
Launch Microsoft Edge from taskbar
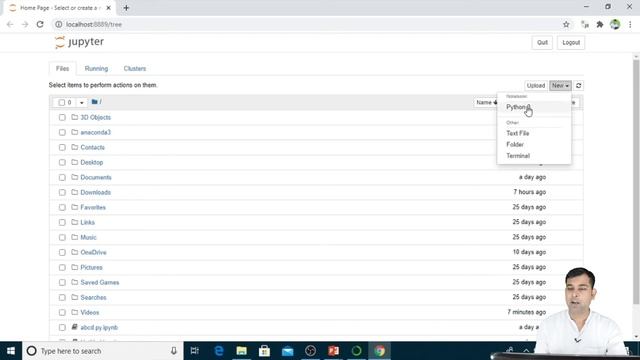click(218, 351)
